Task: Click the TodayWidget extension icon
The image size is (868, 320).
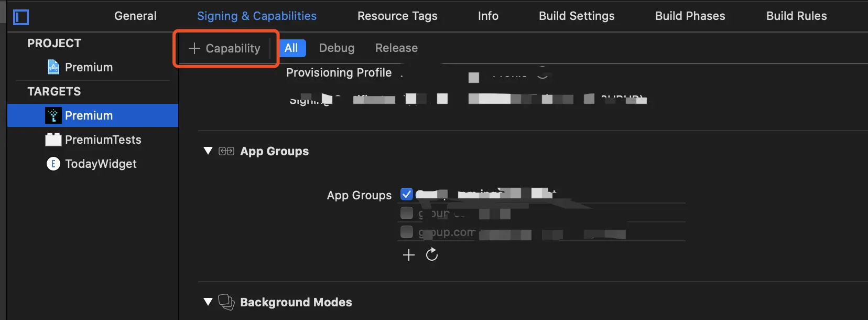Action: click(x=53, y=164)
